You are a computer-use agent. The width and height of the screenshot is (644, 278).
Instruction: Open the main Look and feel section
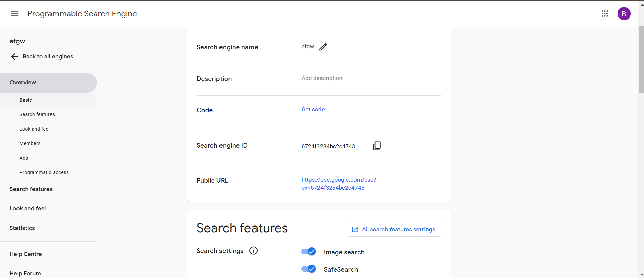point(28,208)
